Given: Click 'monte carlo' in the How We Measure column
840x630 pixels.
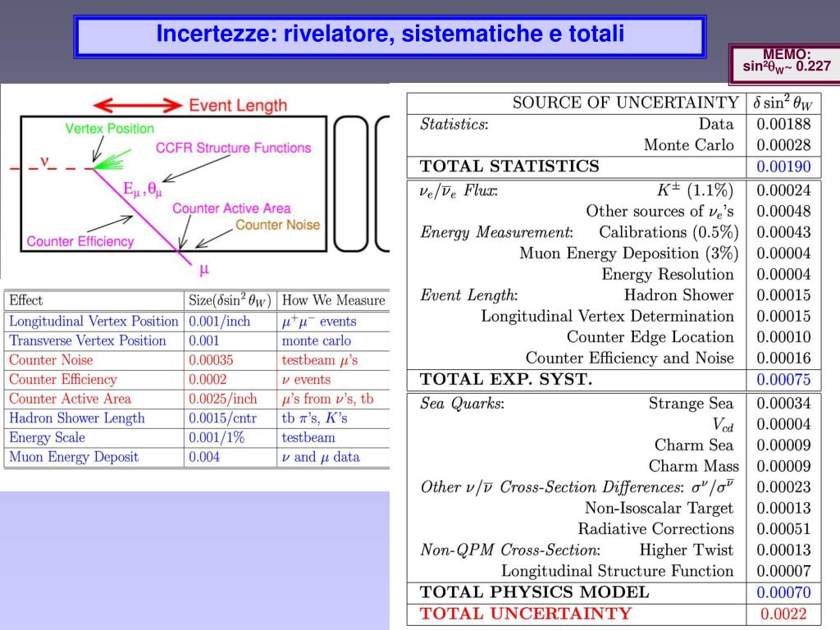Looking at the screenshot, I should (x=316, y=340).
